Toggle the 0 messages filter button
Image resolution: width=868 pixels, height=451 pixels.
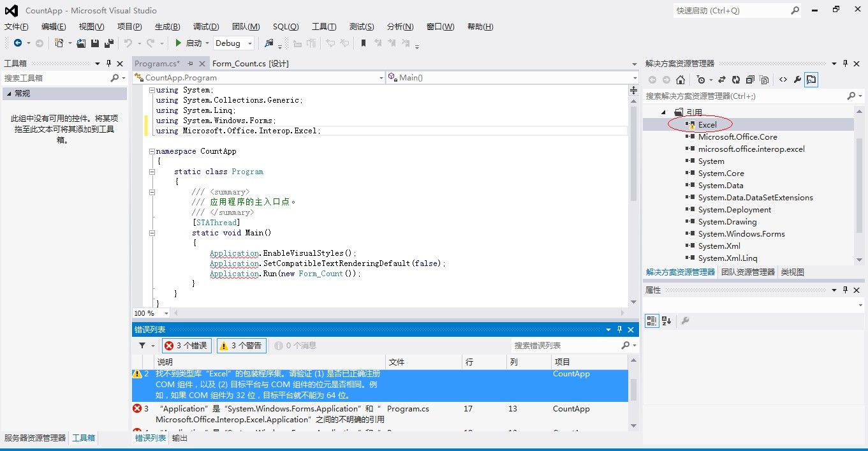(x=295, y=345)
